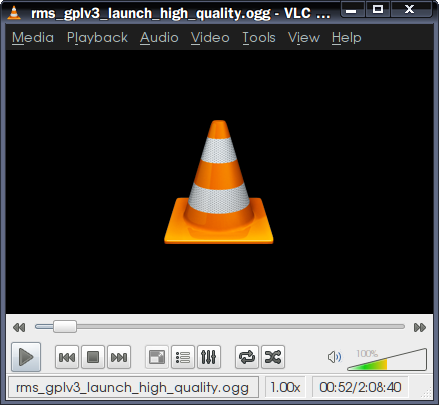Screen dimensions: 439x405
Task: Open the Audio menu
Action: 159,38
